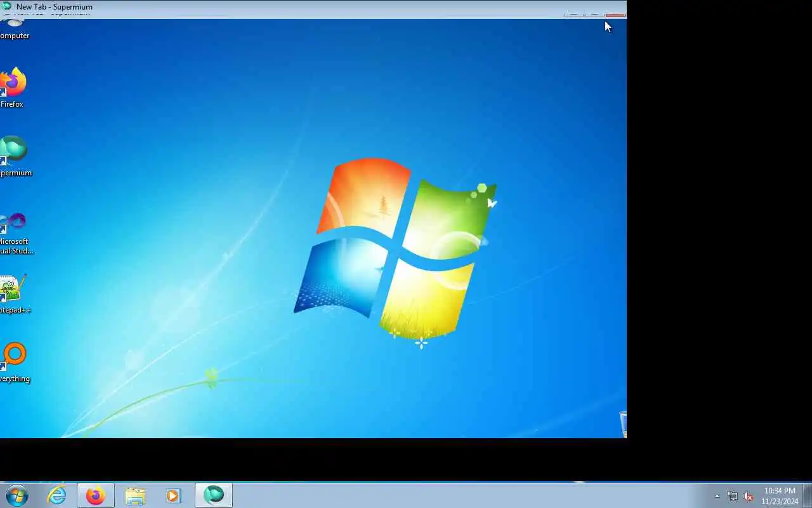Click the Show desktop strip
Viewport: 812px width, 508px height.
tap(807, 495)
